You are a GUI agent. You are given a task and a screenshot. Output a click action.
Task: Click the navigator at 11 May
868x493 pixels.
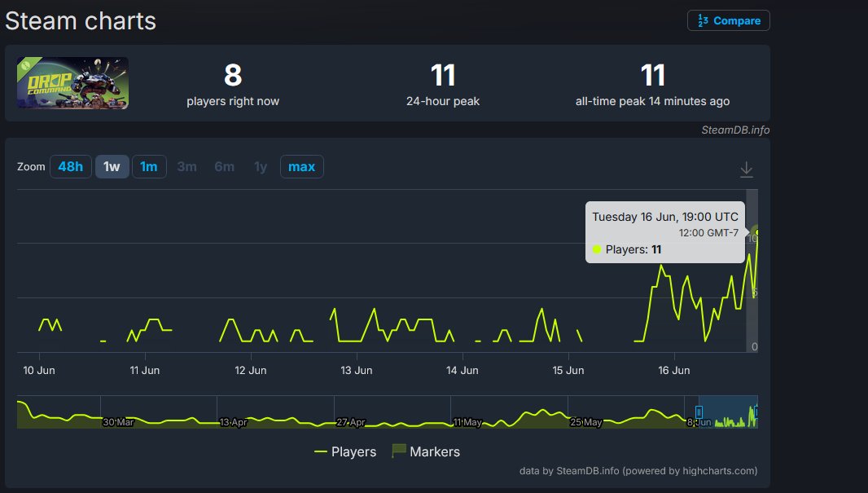pos(467,422)
